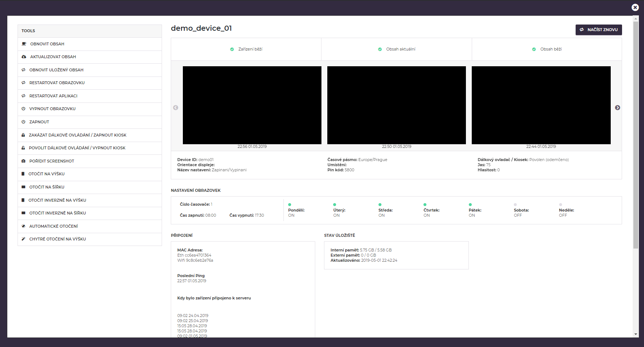Open screenshot thumbnail from 22:50 01.05.2019
This screenshot has width=644, height=347.
(x=396, y=105)
